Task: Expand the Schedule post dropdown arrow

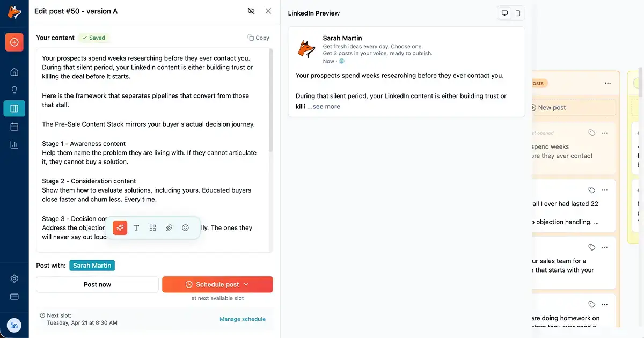Action: (246, 284)
